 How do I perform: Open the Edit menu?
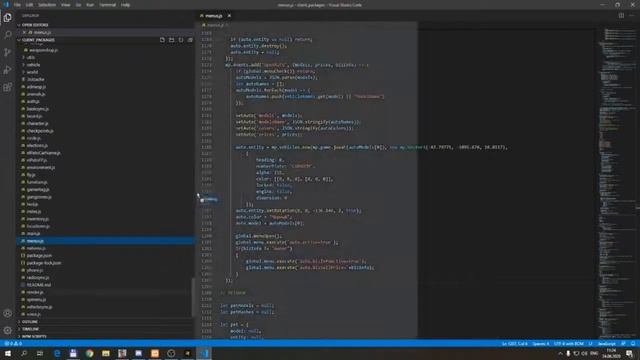[29, 5]
